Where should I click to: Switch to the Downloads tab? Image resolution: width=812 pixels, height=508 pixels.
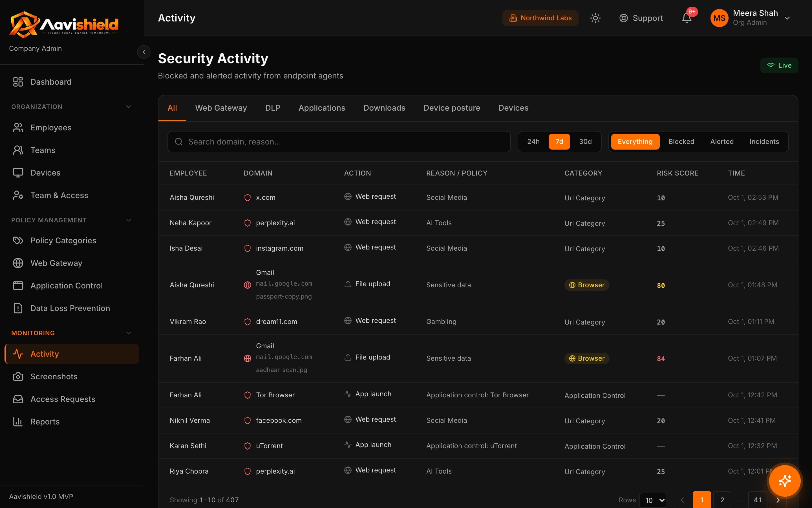click(x=384, y=108)
